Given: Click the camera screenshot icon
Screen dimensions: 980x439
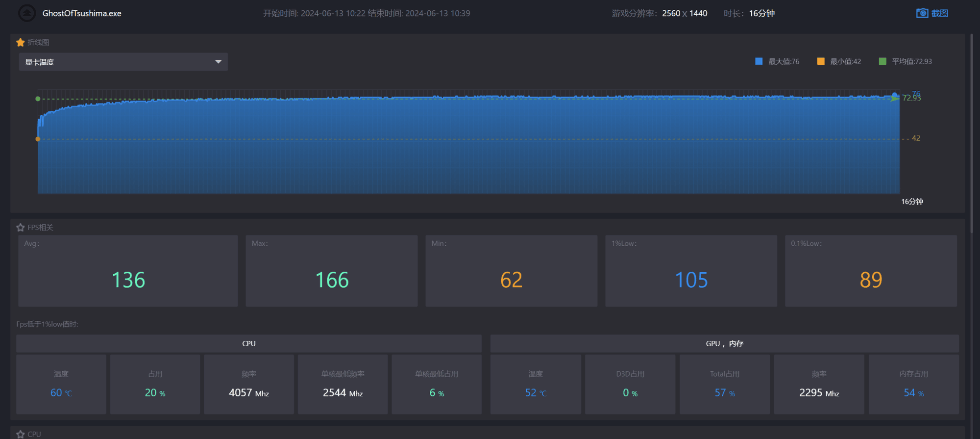Looking at the screenshot, I should tap(922, 13).
